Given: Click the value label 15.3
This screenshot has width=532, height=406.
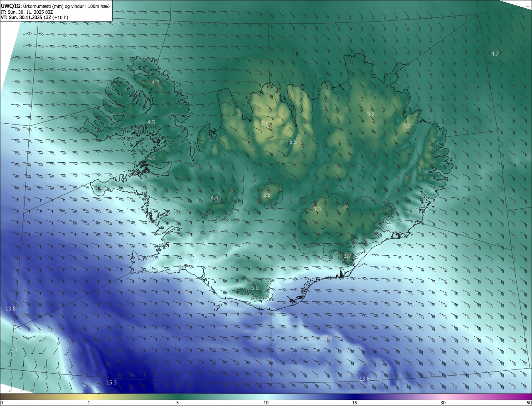Looking at the screenshot, I should [111, 382].
